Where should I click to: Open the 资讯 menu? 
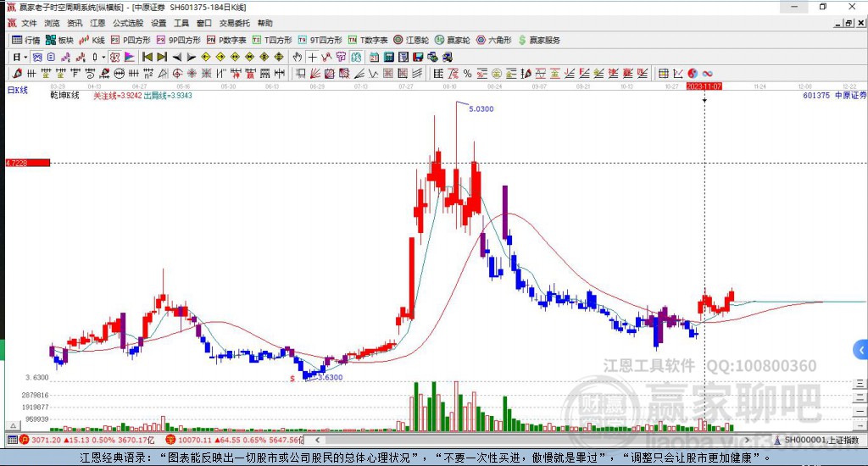point(75,23)
